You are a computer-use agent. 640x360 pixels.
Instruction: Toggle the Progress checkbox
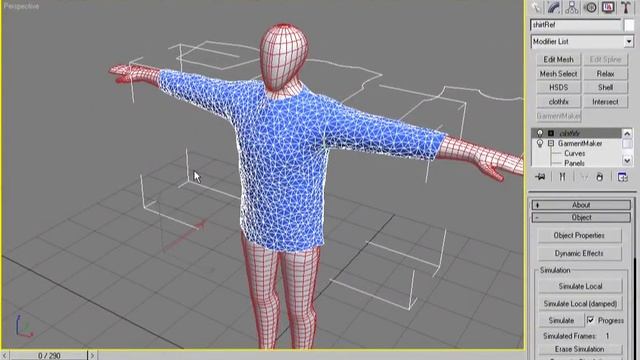click(591, 320)
